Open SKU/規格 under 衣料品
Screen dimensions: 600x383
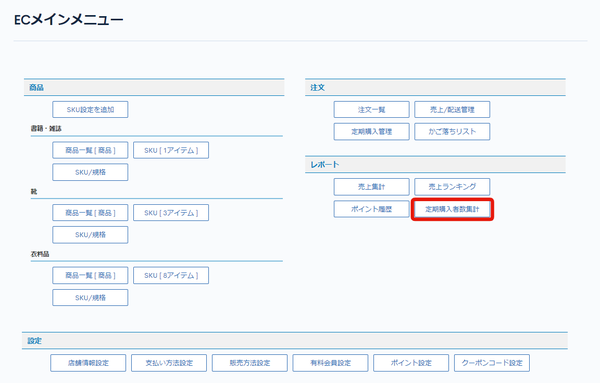pos(90,298)
